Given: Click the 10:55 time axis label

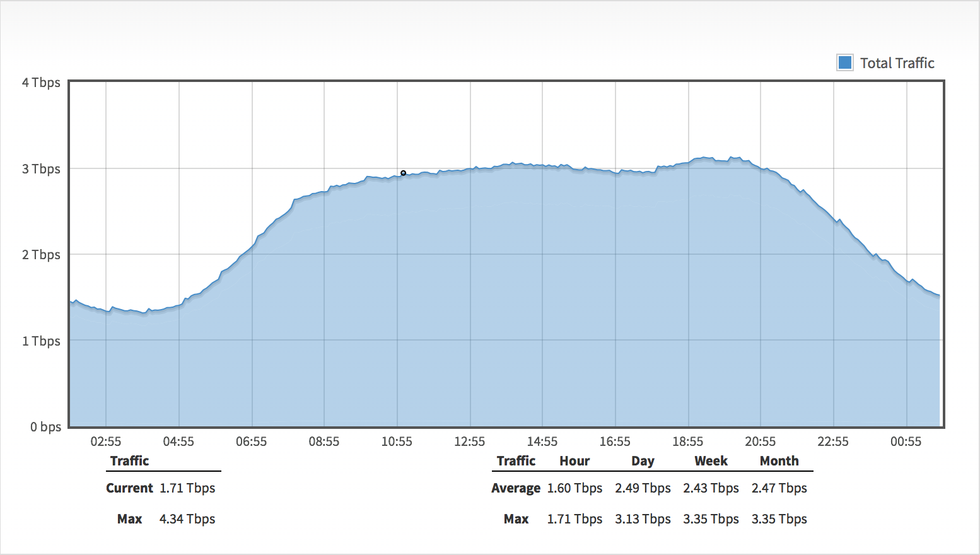Looking at the screenshot, I should click(397, 441).
